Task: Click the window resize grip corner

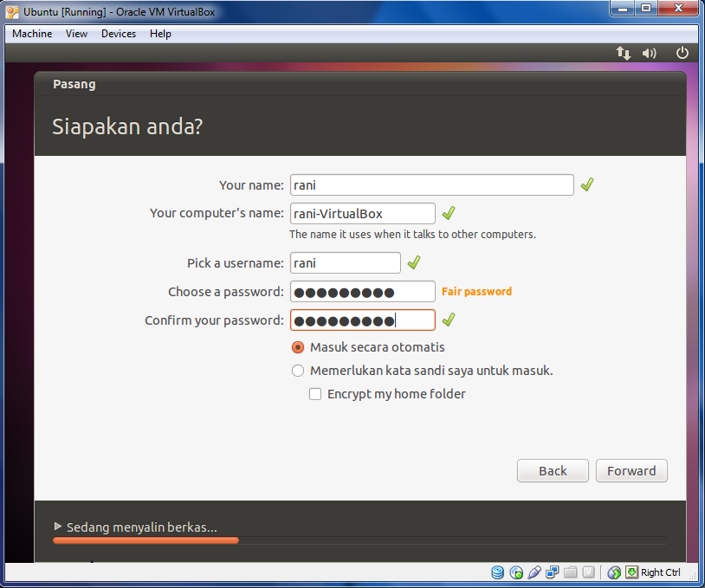Action: pyautogui.click(x=695, y=576)
